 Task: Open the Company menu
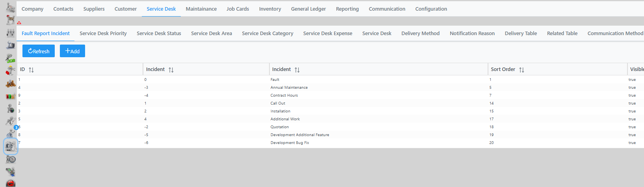click(32, 9)
